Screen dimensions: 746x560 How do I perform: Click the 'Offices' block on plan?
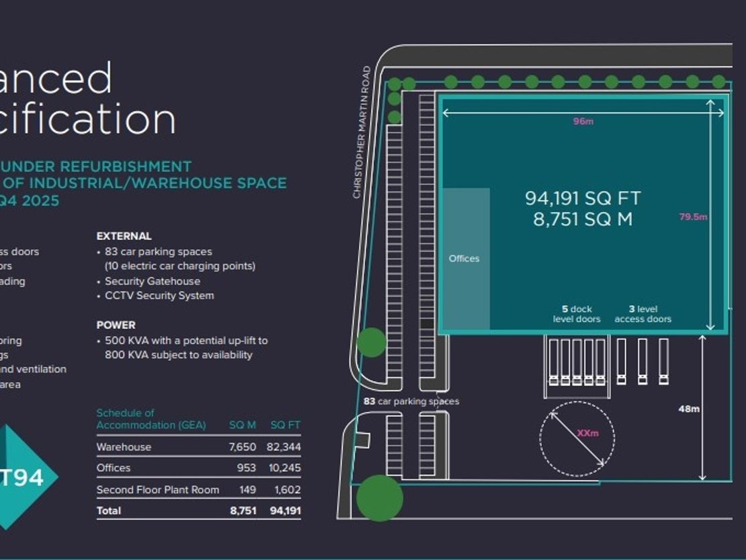point(466,258)
